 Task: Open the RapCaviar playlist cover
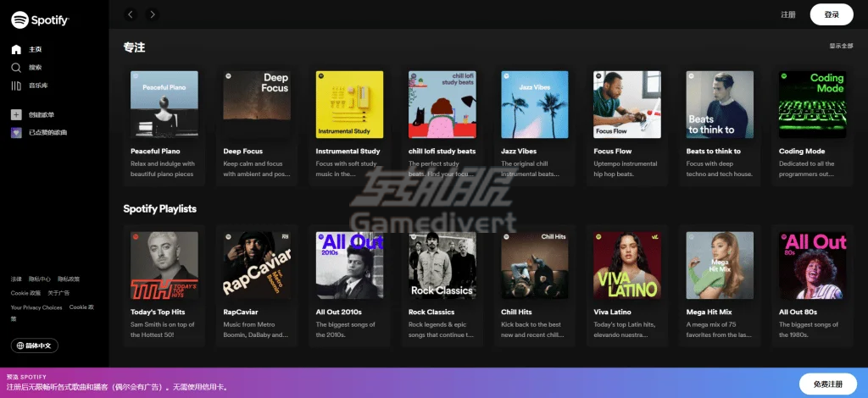(257, 266)
